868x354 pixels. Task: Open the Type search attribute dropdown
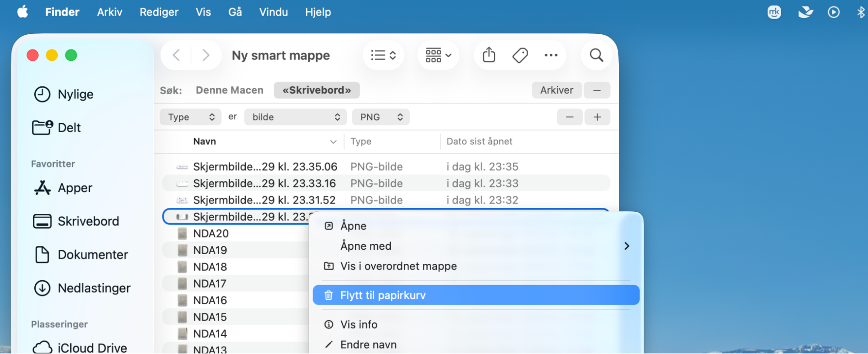click(x=191, y=117)
